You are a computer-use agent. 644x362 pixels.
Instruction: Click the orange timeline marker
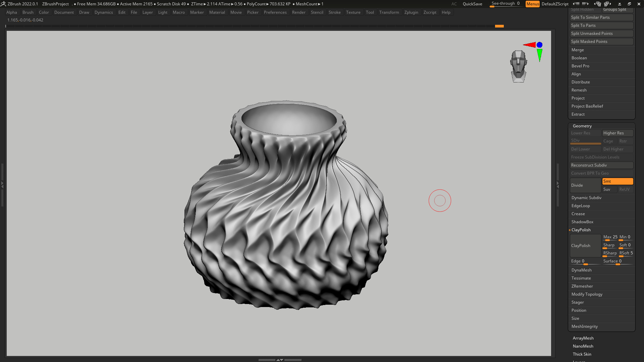(499, 26)
